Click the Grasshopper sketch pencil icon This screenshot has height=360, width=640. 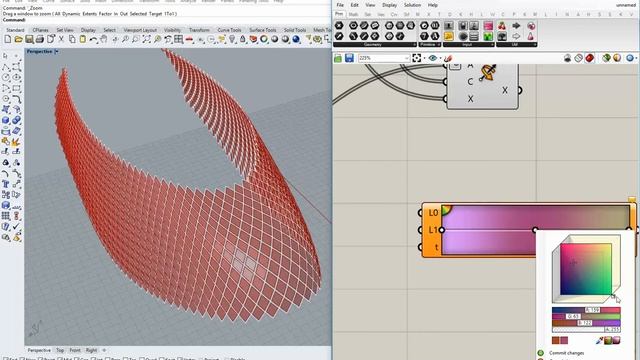(x=448, y=58)
